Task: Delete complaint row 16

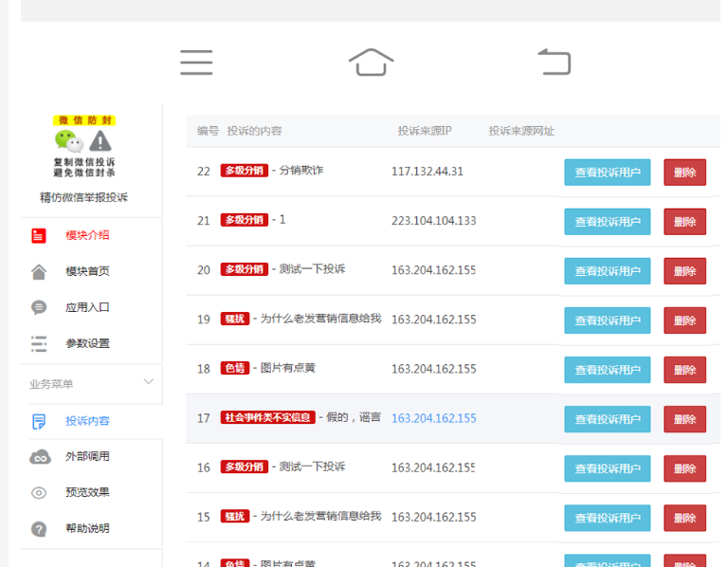Action: click(684, 468)
